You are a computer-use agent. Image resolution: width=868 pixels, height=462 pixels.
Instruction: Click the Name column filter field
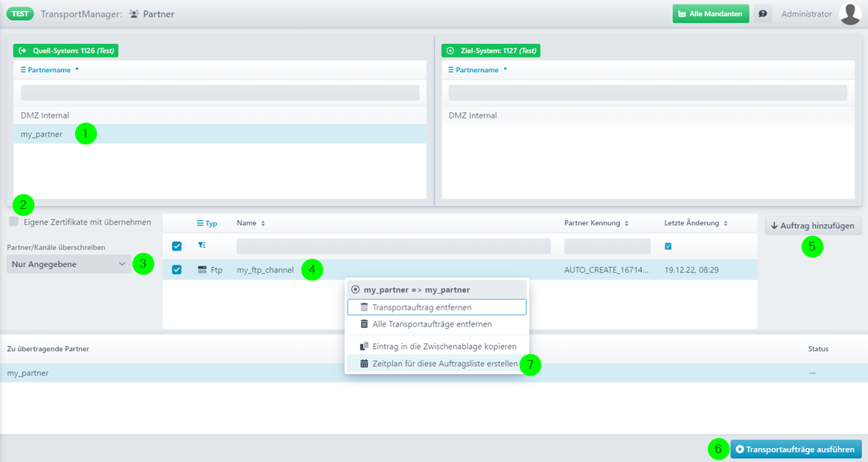pyautogui.click(x=394, y=246)
